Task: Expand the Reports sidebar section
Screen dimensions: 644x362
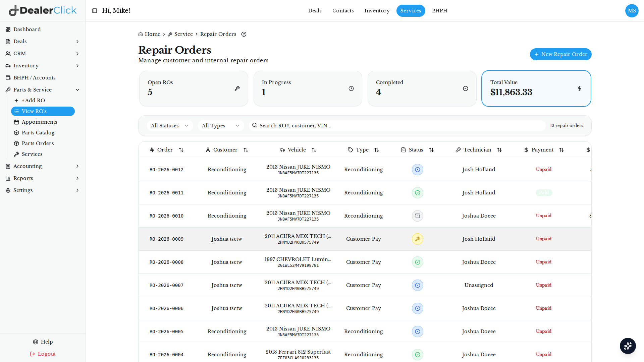Action: click(x=43, y=178)
